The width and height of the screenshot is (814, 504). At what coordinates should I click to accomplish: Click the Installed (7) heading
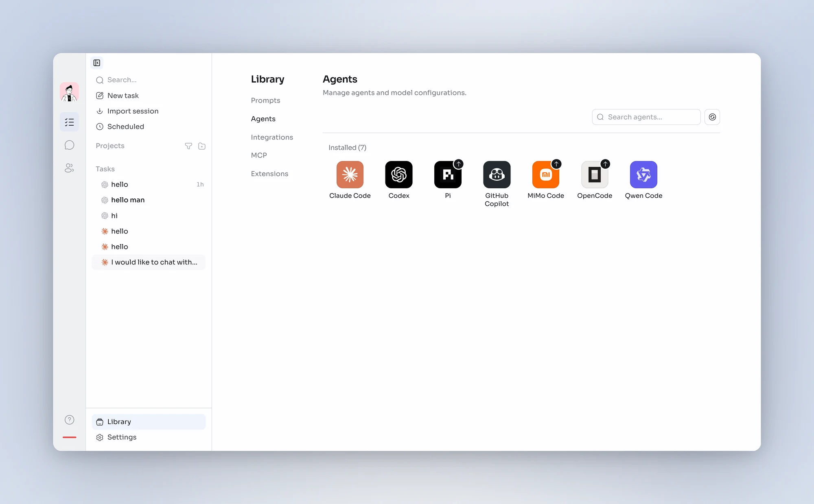click(348, 148)
